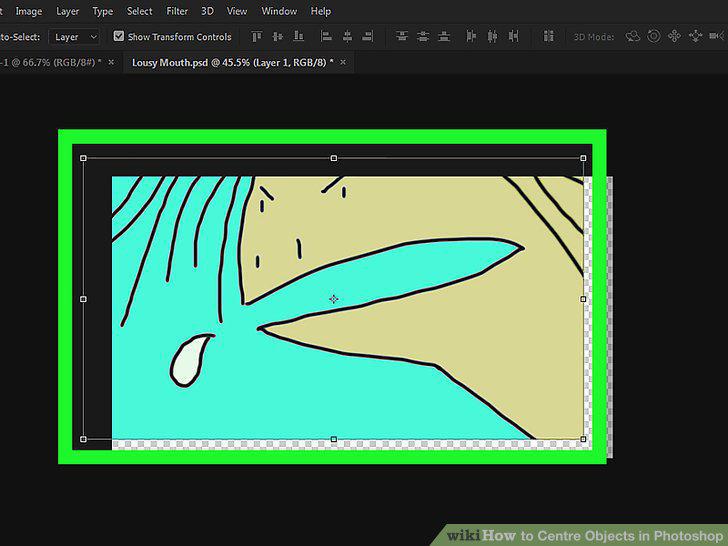
Task: Click Distribute left edges icon
Action: (x=471, y=36)
